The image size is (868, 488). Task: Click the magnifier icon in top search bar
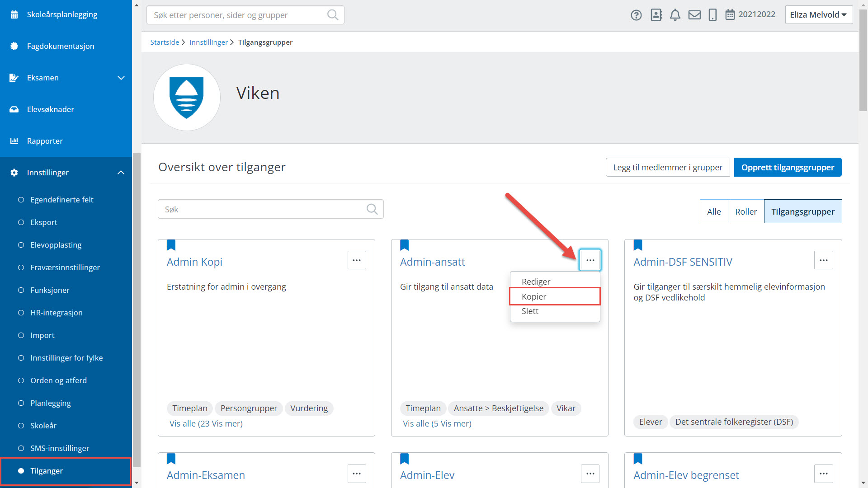coord(333,15)
